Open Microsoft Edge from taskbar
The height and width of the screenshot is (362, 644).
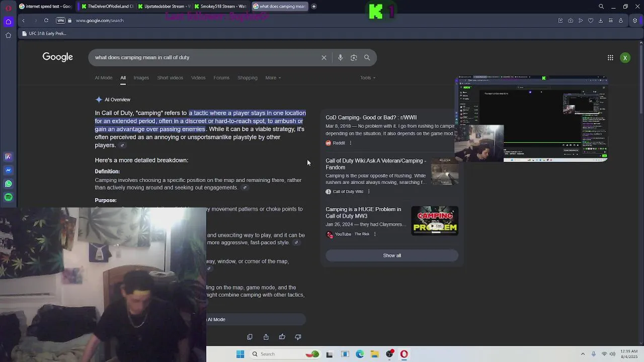click(360, 354)
